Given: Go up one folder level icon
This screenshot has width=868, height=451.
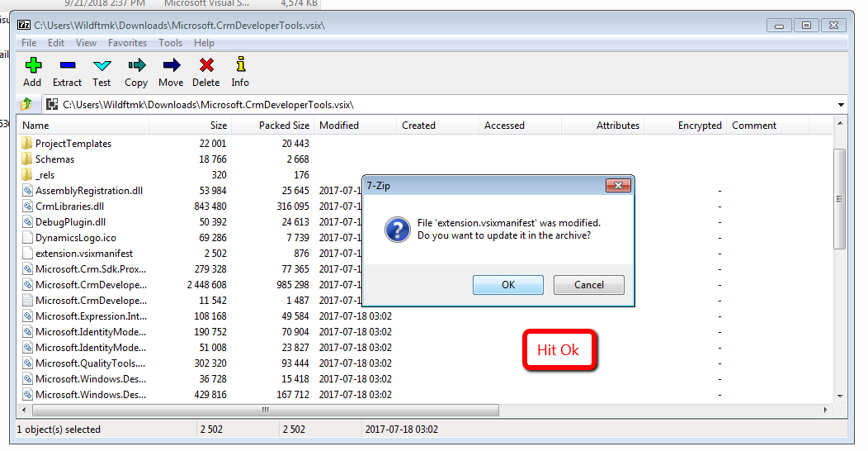Looking at the screenshot, I should [x=26, y=103].
